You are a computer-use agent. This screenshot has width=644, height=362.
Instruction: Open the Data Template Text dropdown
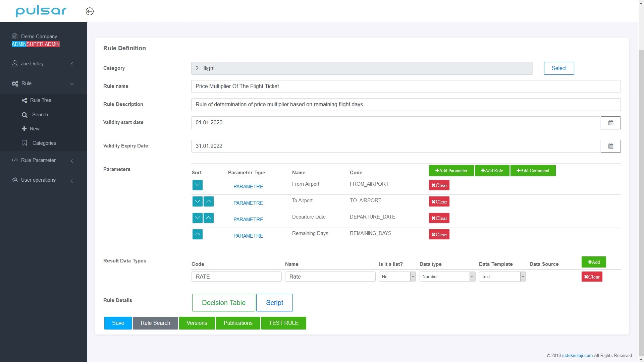click(x=502, y=277)
